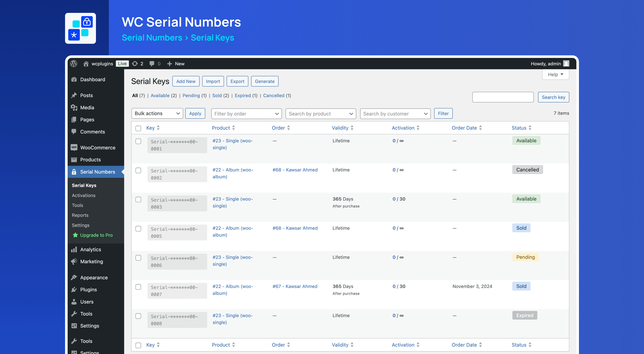Click the Filter button
This screenshot has width=644, height=354.
point(443,113)
